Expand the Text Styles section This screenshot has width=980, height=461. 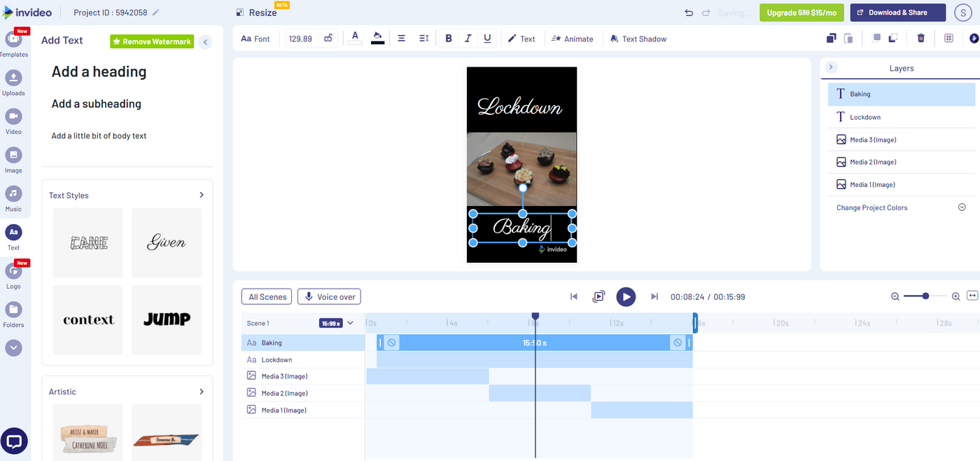tap(201, 195)
